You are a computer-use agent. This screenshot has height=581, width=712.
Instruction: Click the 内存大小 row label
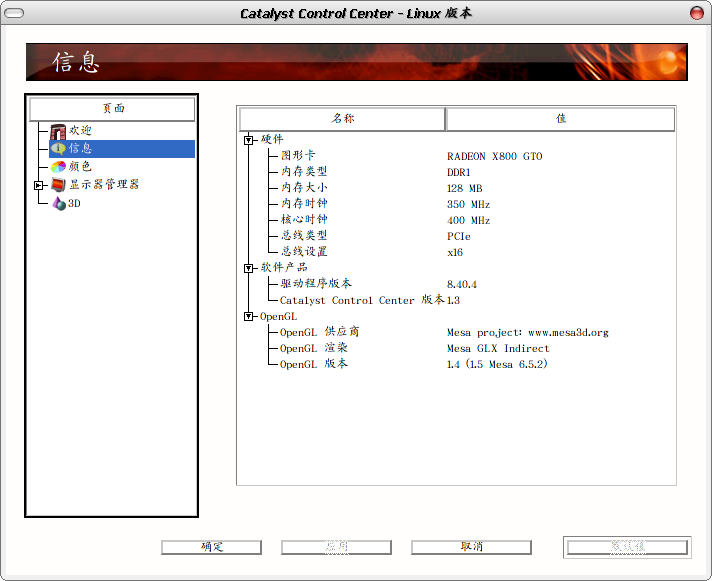pyautogui.click(x=304, y=187)
